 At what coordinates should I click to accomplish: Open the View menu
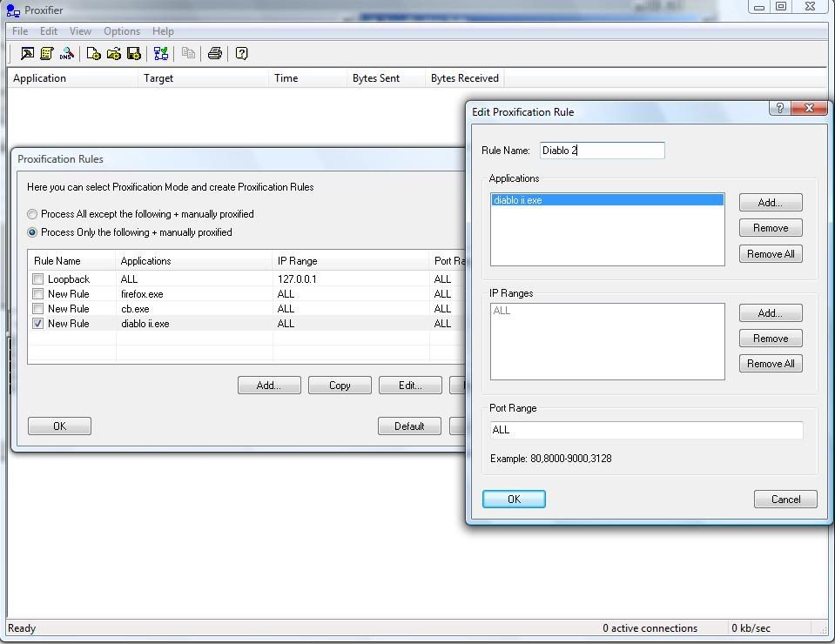pos(80,30)
